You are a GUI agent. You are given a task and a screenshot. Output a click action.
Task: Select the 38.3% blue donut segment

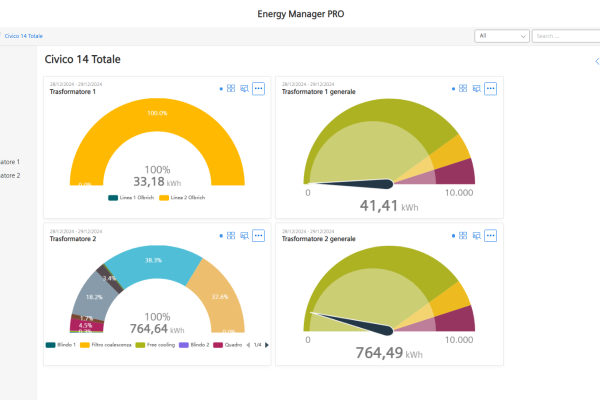pos(153,264)
